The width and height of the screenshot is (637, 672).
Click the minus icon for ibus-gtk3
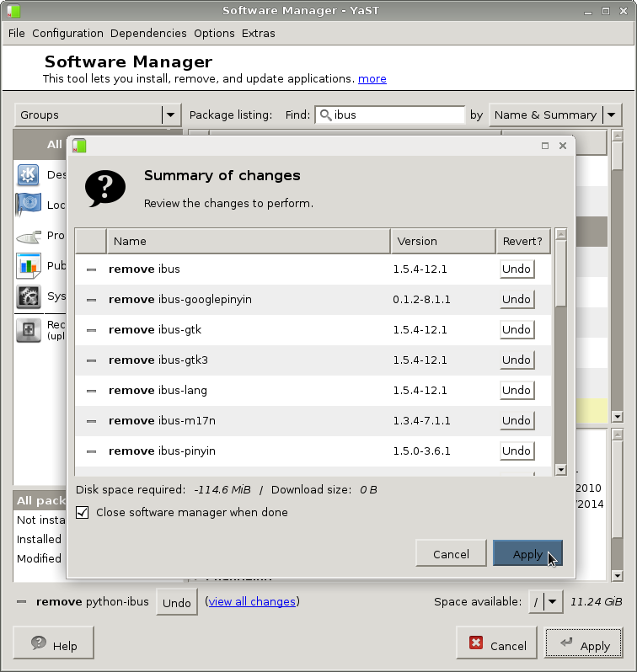pyautogui.click(x=91, y=360)
